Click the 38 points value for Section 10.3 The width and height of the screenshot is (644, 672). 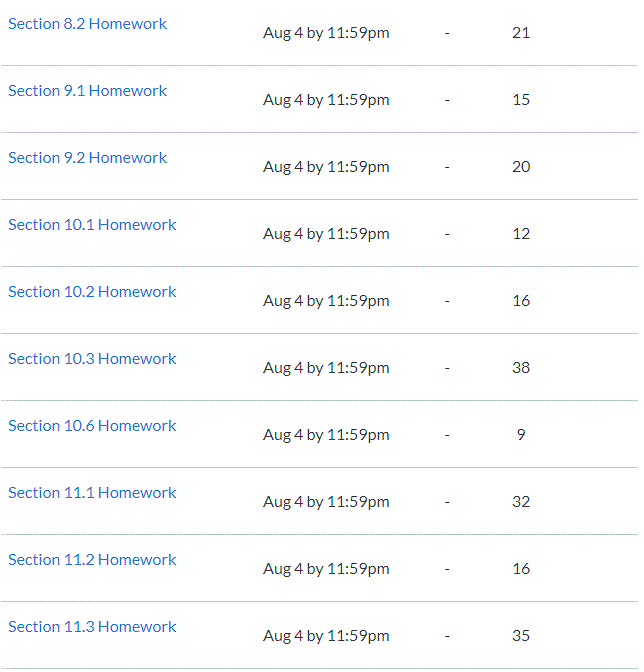521,368
